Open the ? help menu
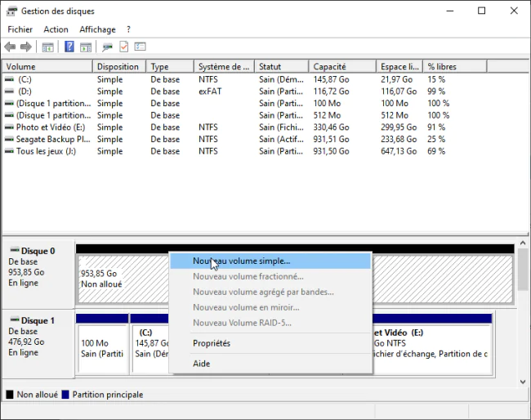 pyautogui.click(x=129, y=29)
